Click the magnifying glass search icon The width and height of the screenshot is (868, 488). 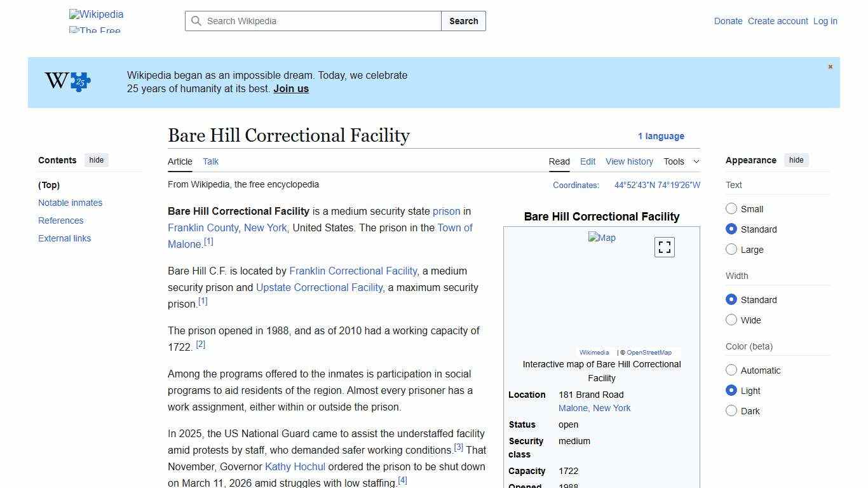(197, 21)
